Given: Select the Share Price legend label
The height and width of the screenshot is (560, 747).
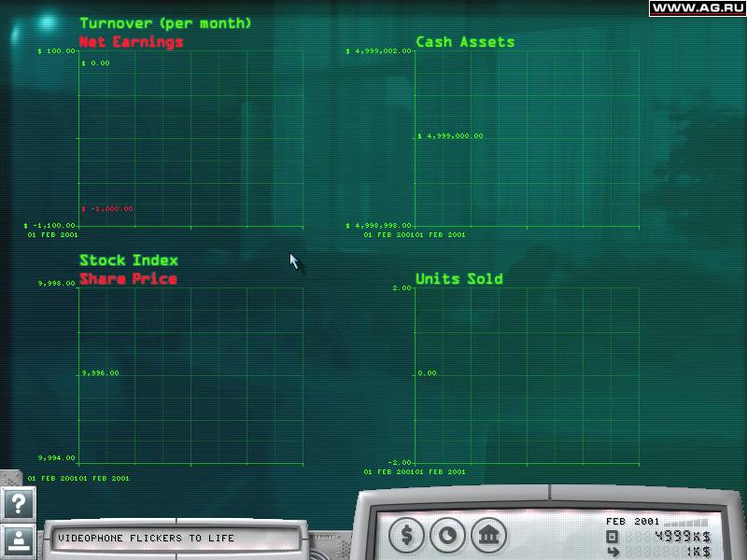Looking at the screenshot, I should pyautogui.click(x=128, y=278).
